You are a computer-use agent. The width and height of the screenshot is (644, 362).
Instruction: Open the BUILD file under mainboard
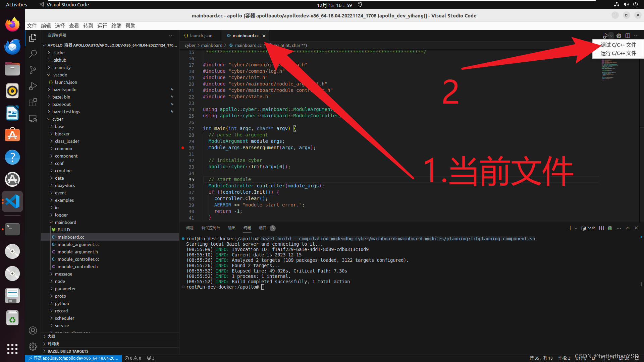pos(110,230)
